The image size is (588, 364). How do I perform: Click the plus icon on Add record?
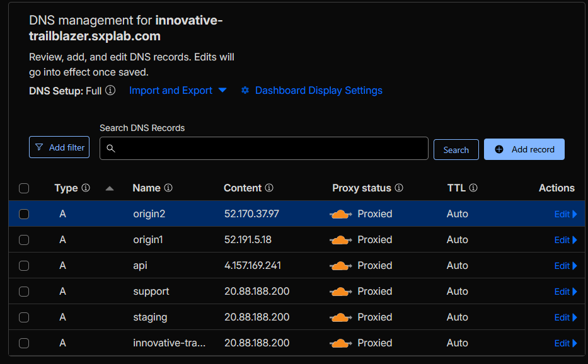click(499, 149)
